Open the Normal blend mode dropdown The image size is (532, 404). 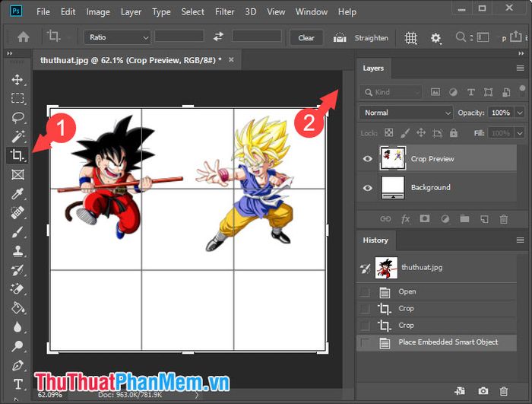point(406,113)
